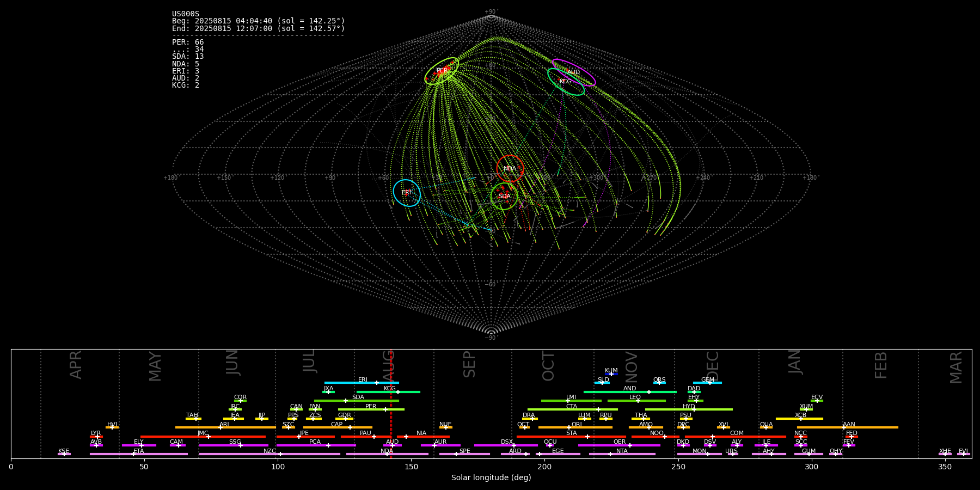Click the ORI orange shower bar

click(x=575, y=427)
